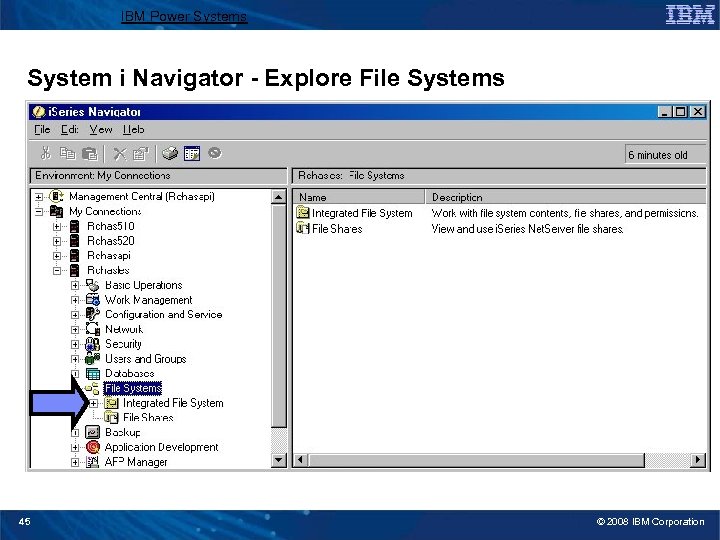
Task: Click 'Integrated File System' name in right pane
Action: (362, 213)
